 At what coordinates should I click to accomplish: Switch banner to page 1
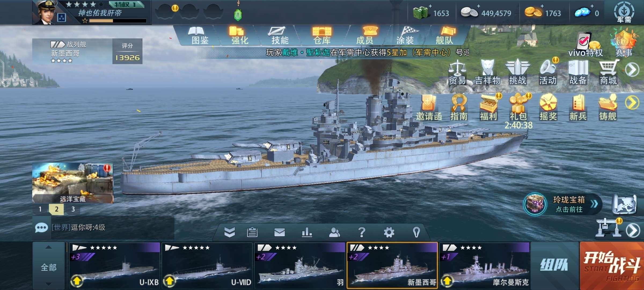[40, 209]
